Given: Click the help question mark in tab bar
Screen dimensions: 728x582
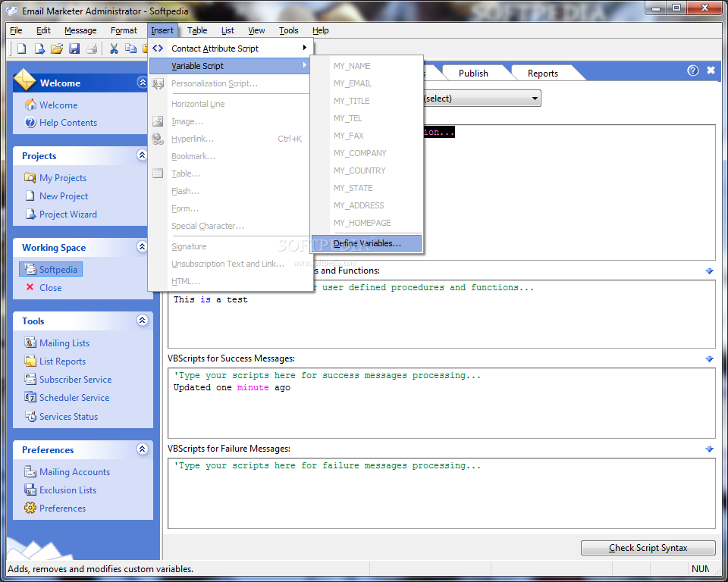Looking at the screenshot, I should pos(692,70).
